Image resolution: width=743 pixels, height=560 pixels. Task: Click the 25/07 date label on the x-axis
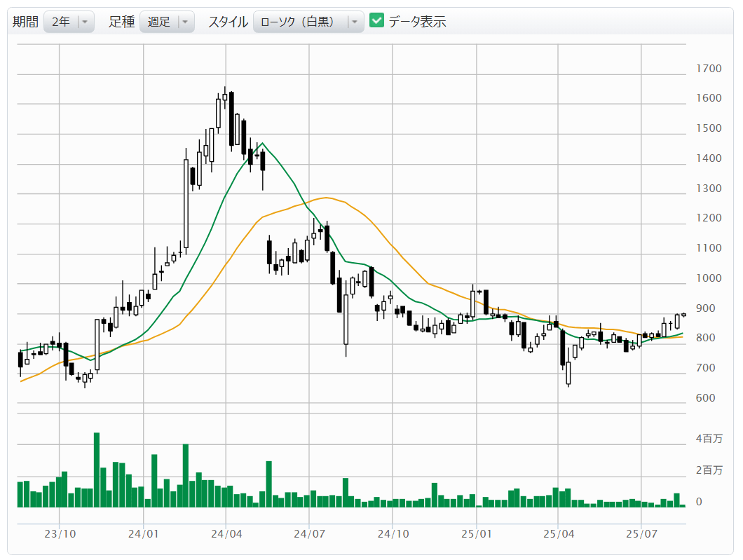click(642, 533)
